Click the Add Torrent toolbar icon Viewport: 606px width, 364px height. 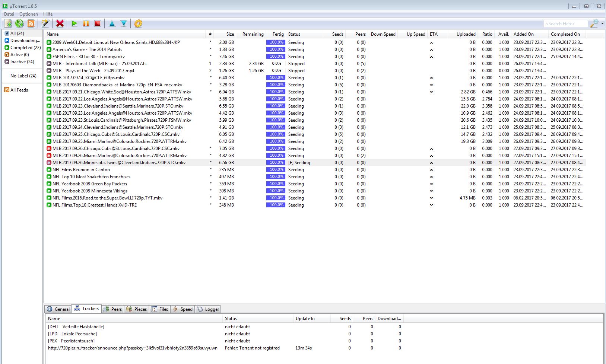pos(8,23)
